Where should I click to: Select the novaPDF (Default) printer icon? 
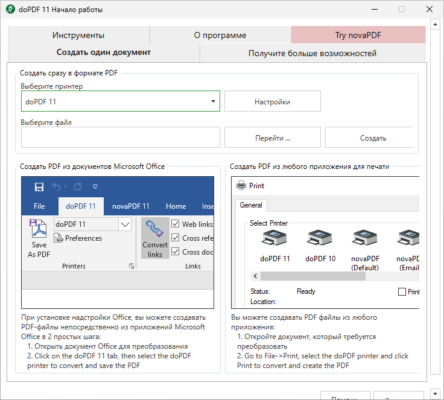[365, 238]
